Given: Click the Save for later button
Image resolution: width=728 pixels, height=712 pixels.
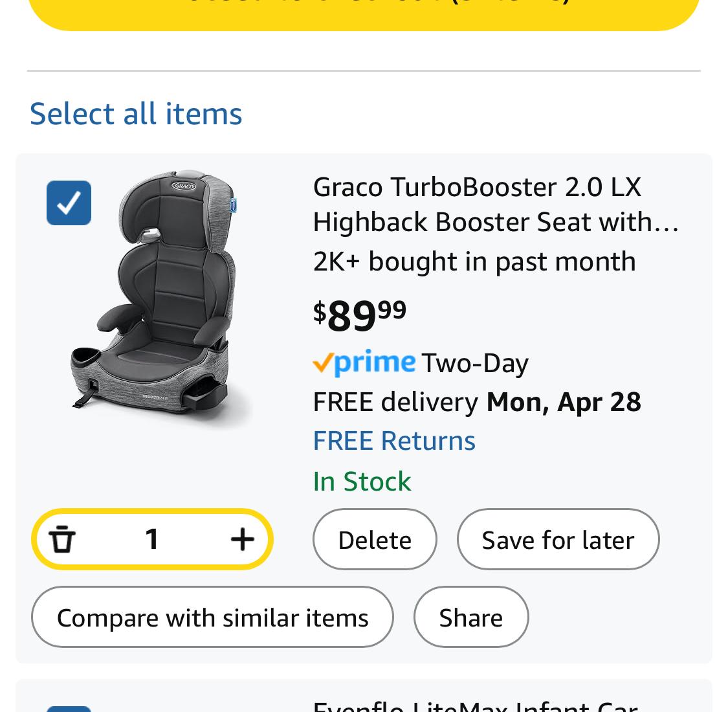Looking at the screenshot, I should coord(558,540).
